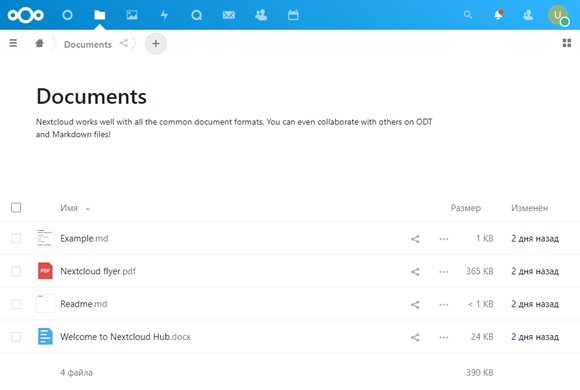Open Readme.md thumbnail

click(45, 303)
